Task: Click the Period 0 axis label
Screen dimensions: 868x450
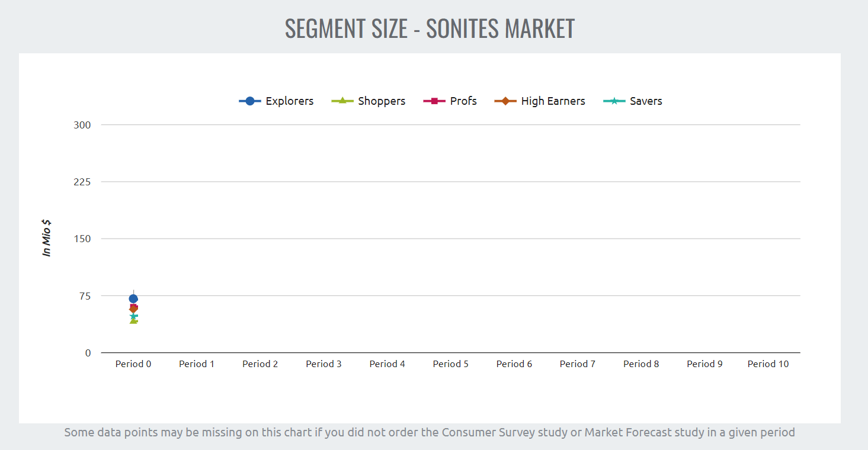Action: point(133,364)
